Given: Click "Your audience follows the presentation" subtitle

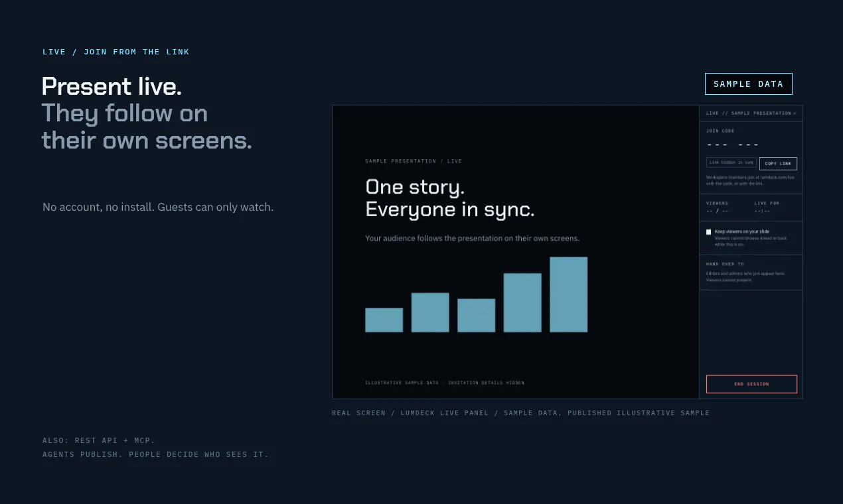Looking at the screenshot, I should (472, 238).
